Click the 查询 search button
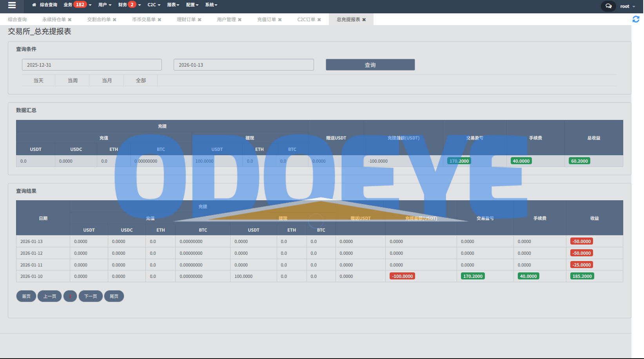This screenshot has height=359, width=644. (x=370, y=65)
